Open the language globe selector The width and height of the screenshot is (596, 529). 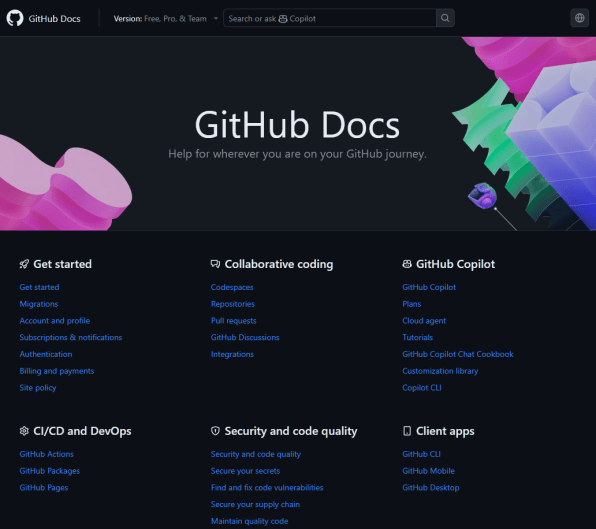(579, 18)
